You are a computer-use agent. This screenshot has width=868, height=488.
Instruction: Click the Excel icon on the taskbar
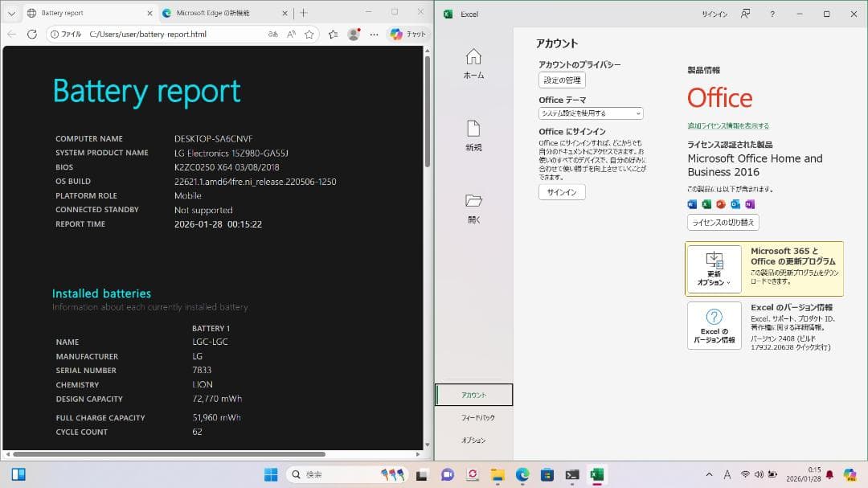596,475
